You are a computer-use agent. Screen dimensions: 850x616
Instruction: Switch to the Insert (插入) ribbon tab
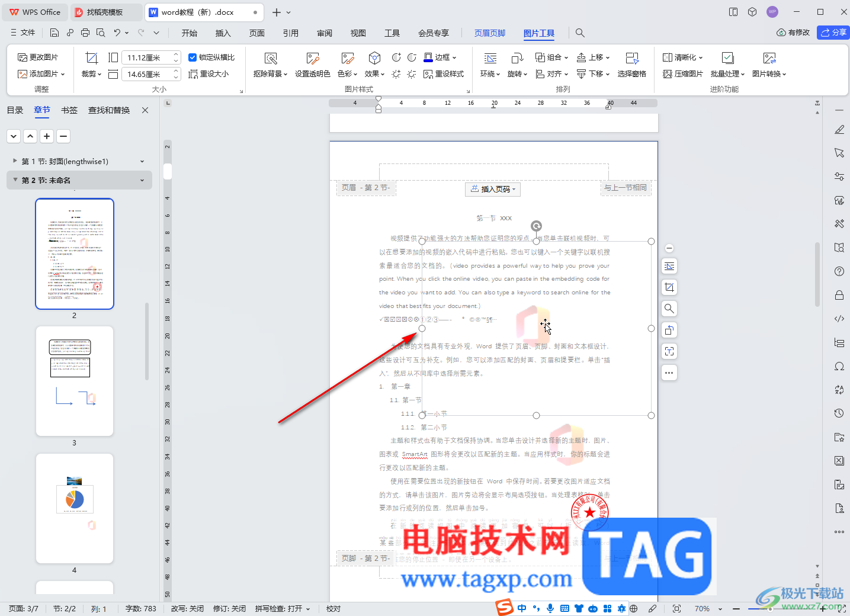click(x=223, y=33)
